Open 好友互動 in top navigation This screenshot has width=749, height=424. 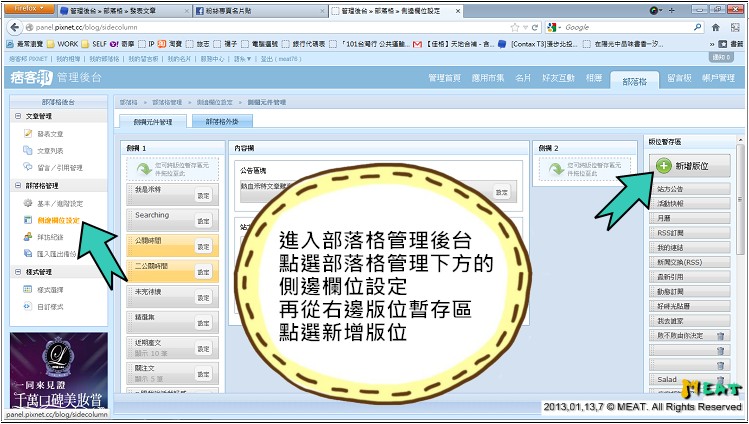558,78
